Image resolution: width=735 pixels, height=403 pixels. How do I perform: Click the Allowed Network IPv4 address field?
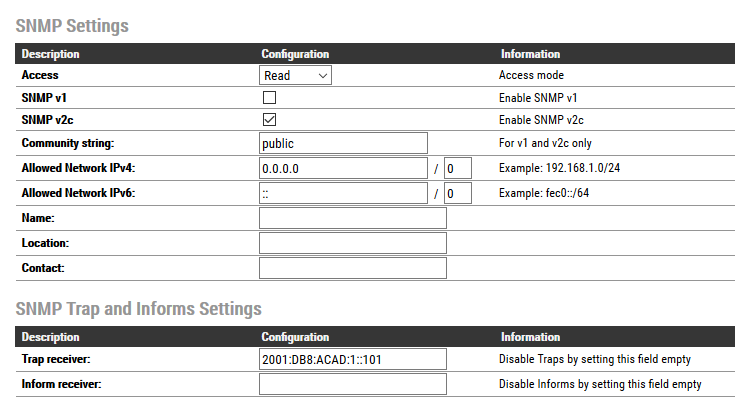343,168
